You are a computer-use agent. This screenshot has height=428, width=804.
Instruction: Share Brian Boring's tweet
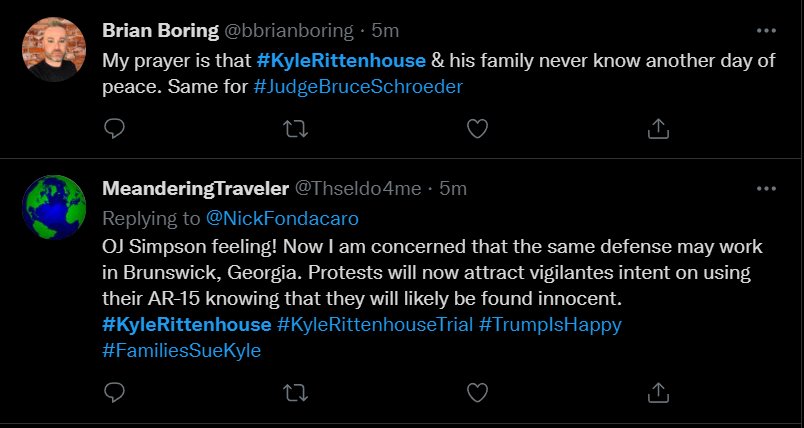[658, 128]
